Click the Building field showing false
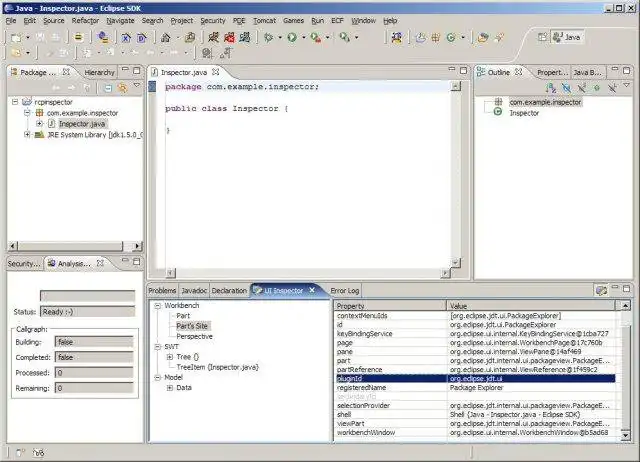640x462 pixels. [x=94, y=342]
